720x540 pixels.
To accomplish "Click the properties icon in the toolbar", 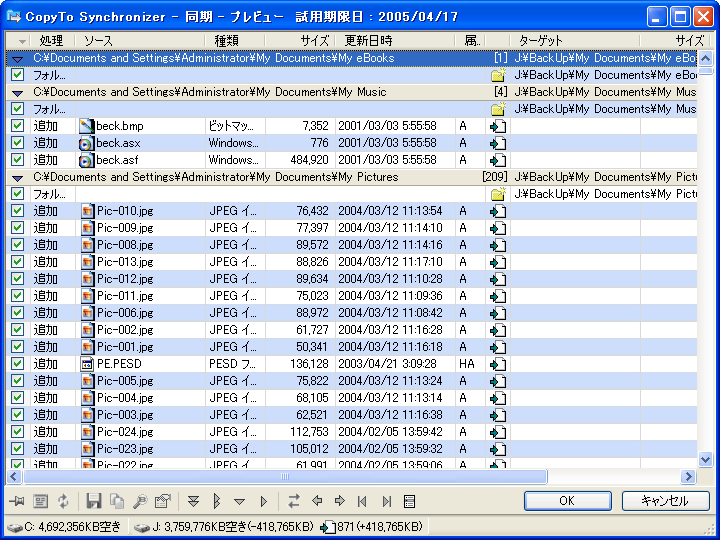I will [163, 501].
